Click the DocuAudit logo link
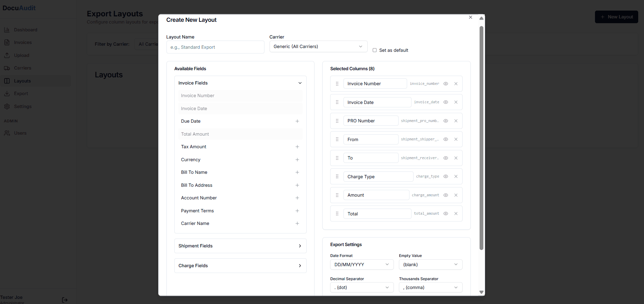 click(x=19, y=8)
